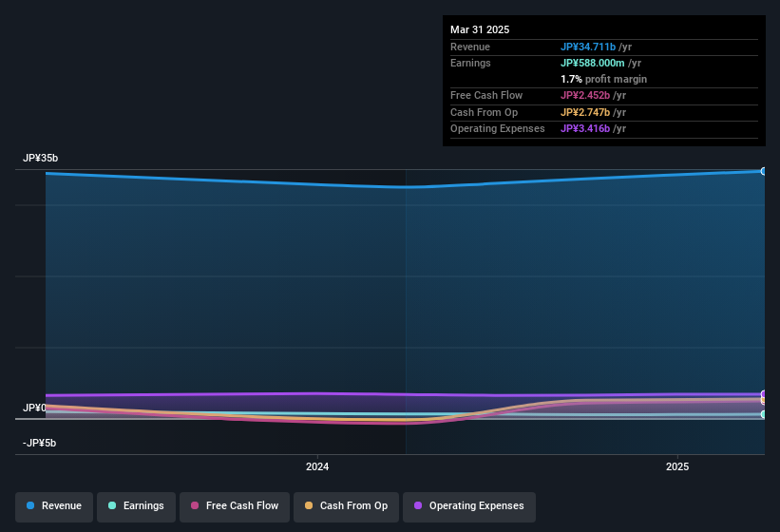
Task: Click the Earnings endpoint marker on the chart
Action: point(764,414)
